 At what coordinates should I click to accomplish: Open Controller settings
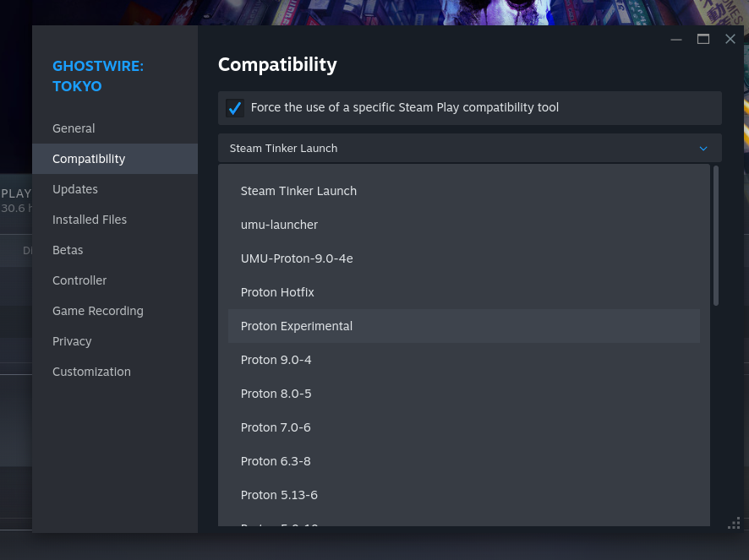pyautogui.click(x=115, y=280)
